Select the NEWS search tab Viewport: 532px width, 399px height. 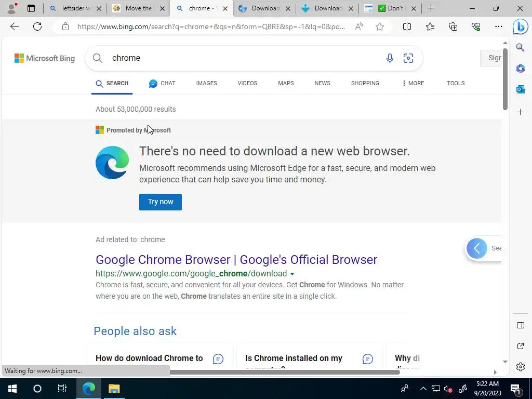322,83
